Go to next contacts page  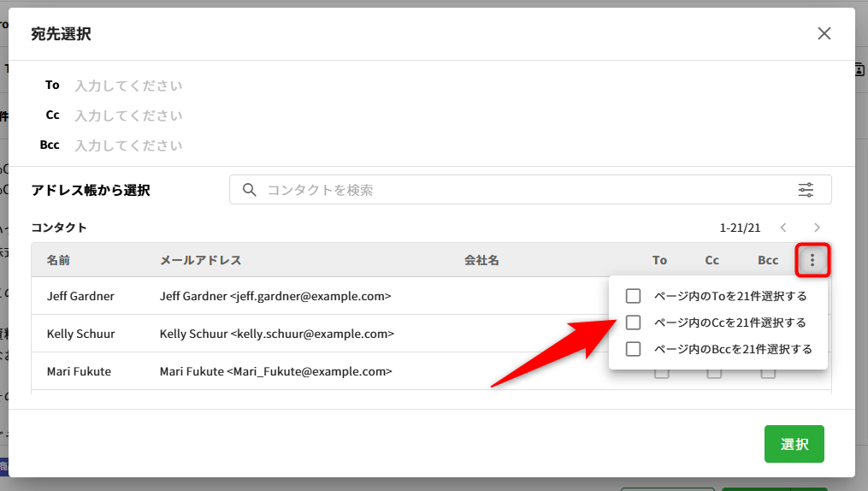click(x=817, y=228)
